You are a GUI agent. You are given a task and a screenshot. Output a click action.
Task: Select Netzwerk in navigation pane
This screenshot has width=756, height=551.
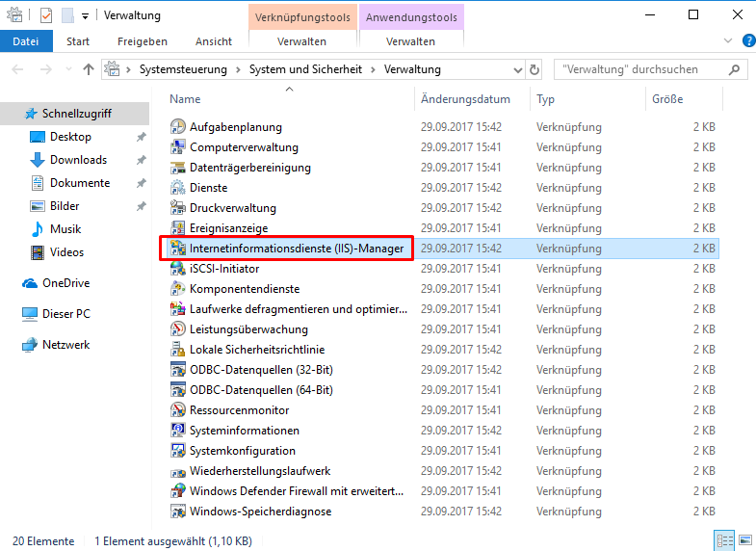[65, 345]
